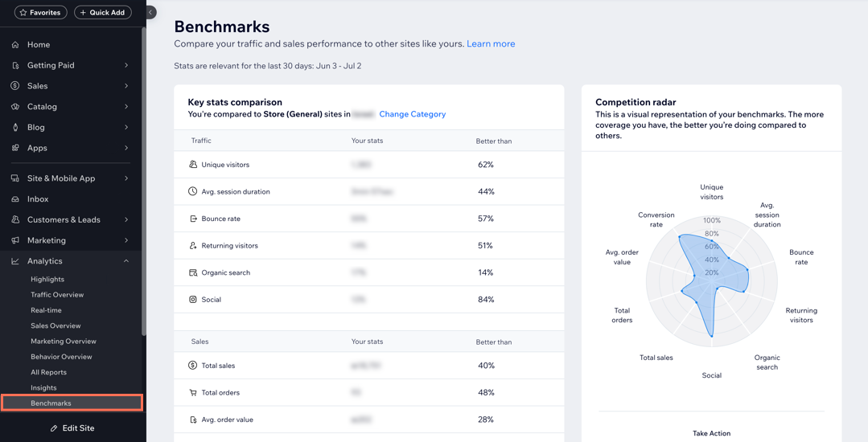Screen dimensions: 868x442
Task: Click the Bounce rate row icon
Action: pyautogui.click(x=193, y=219)
